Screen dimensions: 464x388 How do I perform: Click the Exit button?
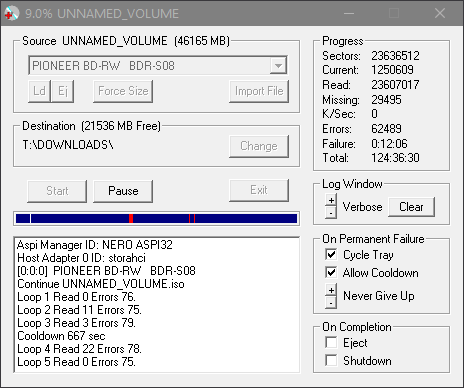pos(259,190)
